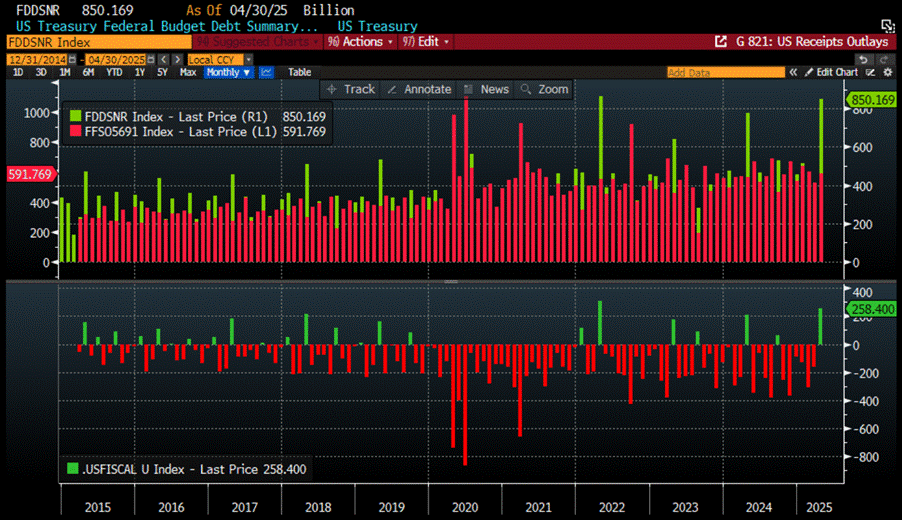This screenshot has width=902, height=520.
Task: Select the 1M range
Action: tap(64, 72)
